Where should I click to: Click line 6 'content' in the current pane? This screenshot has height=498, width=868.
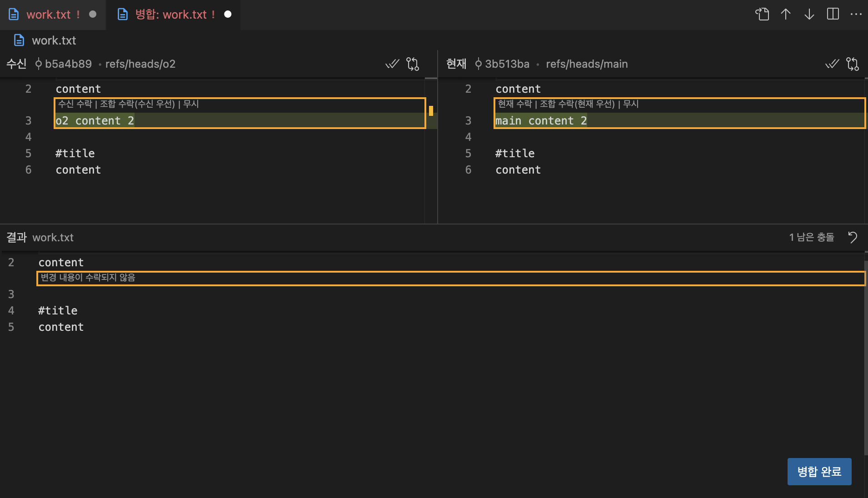tap(518, 170)
